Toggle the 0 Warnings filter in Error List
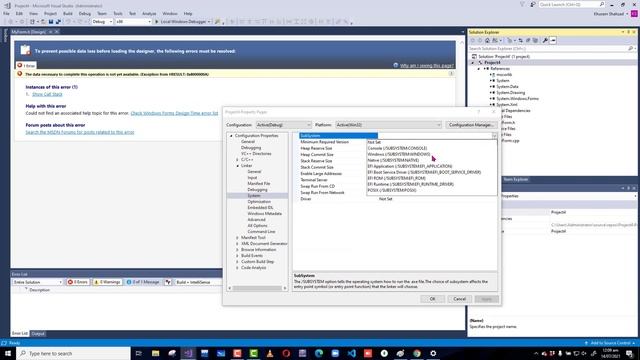 (107, 282)
